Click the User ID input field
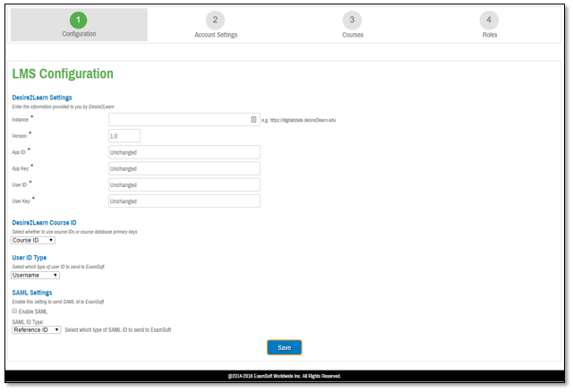573x392 pixels. tap(184, 185)
